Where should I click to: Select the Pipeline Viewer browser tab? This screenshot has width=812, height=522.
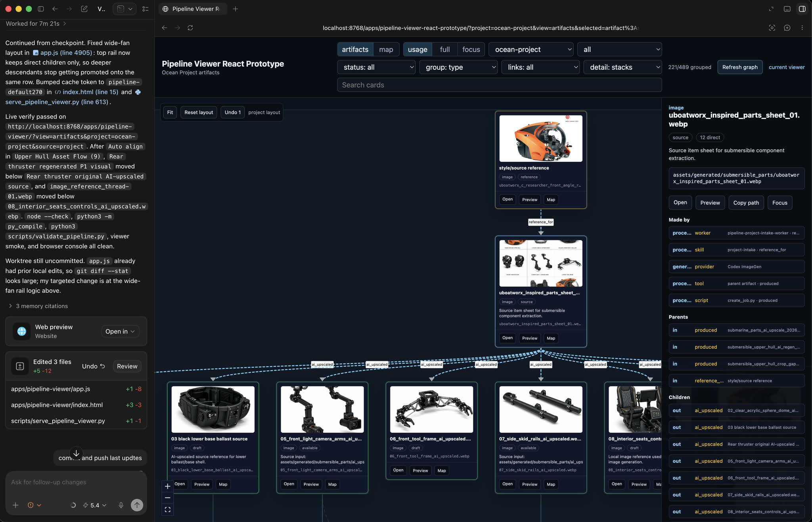[x=193, y=9]
